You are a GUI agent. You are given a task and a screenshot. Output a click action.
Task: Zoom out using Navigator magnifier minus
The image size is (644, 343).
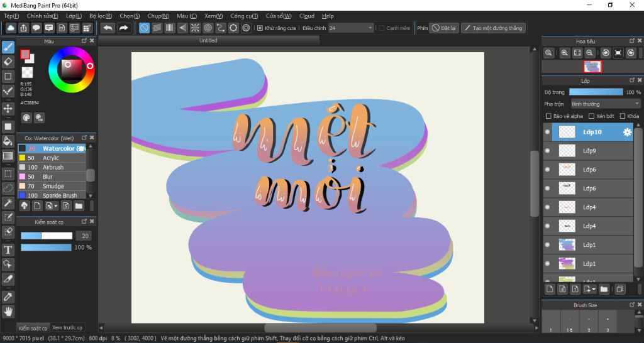[589, 53]
